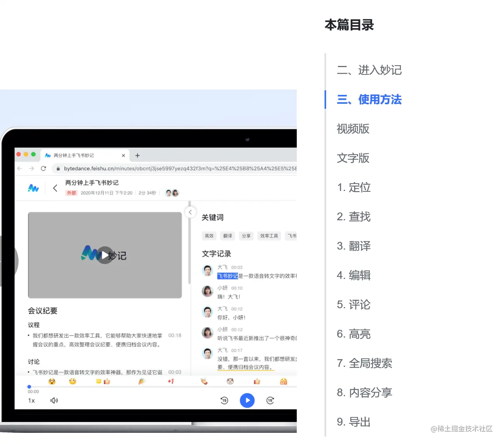Go to 二、进入妙记 in contents
The width and height of the screenshot is (504, 444).
(x=369, y=70)
